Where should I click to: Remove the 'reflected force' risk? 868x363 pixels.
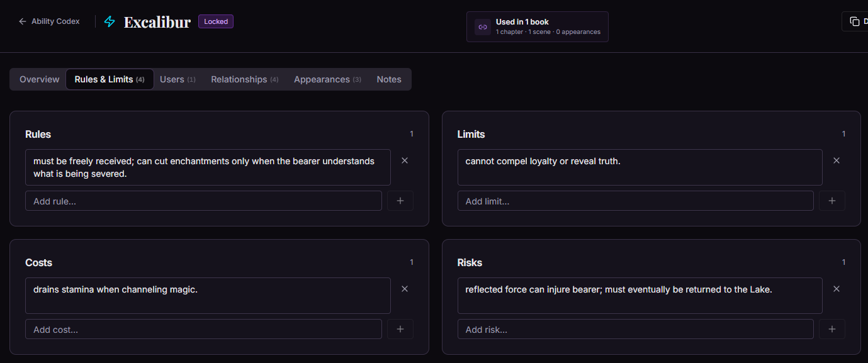pos(837,289)
